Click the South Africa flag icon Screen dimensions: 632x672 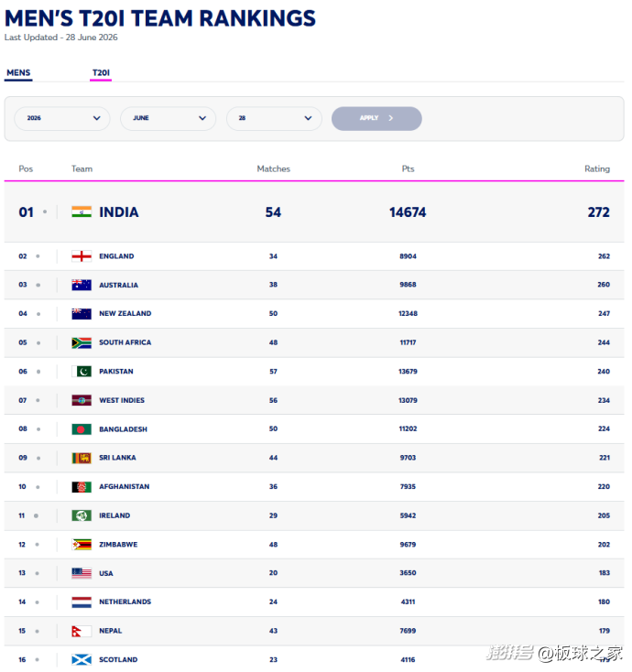click(x=82, y=342)
